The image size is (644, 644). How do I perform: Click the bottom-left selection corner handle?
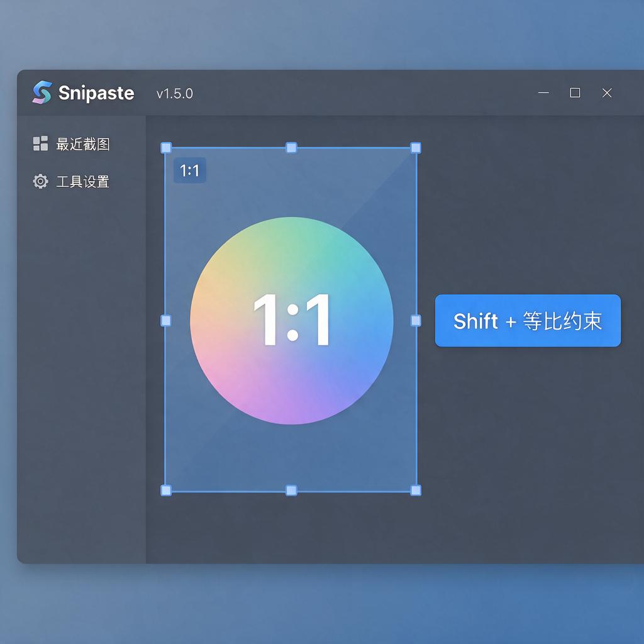(166, 491)
